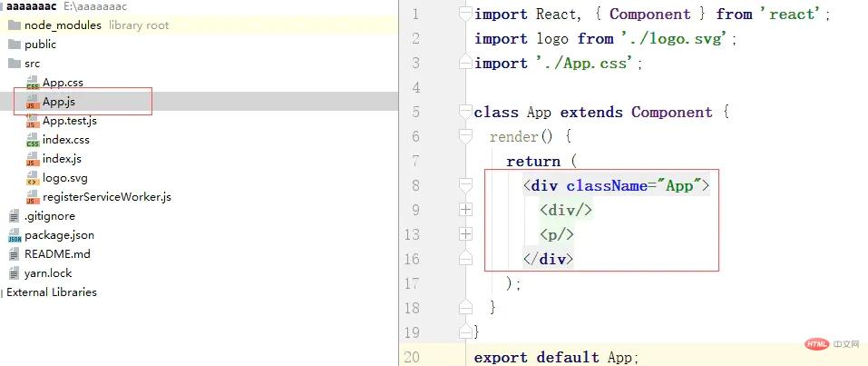Open yarn.lock in the project tree
This screenshot has width=868, height=366.
48,273
